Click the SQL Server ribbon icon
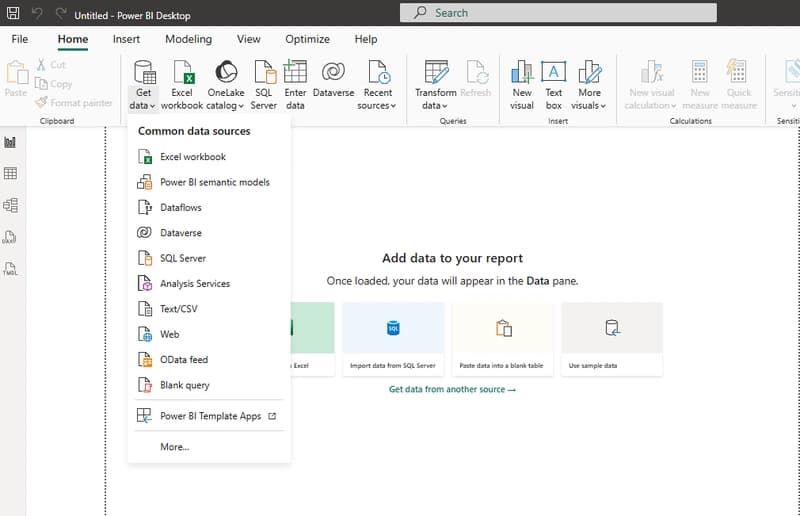The width and height of the screenshot is (800, 516). (264, 72)
